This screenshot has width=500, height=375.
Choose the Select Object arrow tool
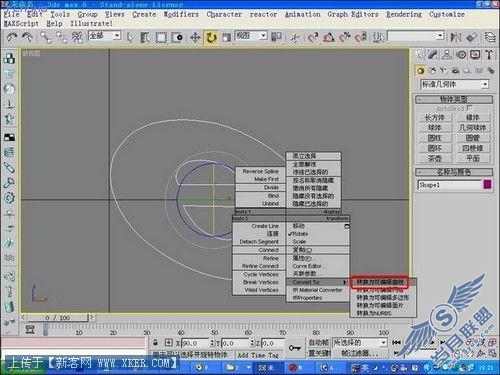pyautogui.click(x=130, y=37)
